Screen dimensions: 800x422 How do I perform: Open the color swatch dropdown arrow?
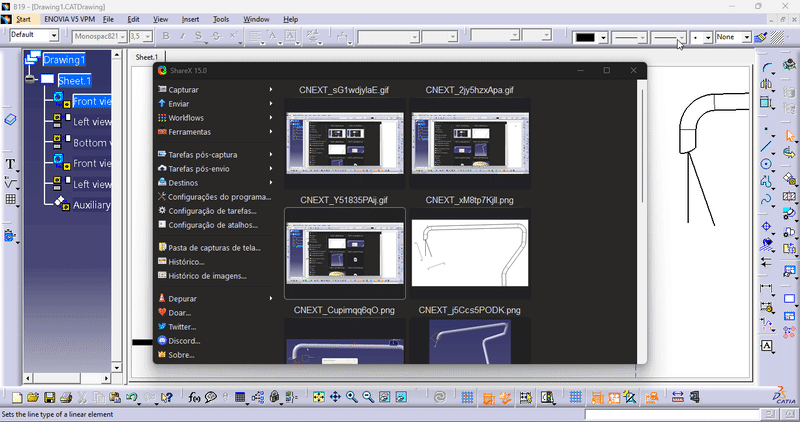pyautogui.click(x=603, y=38)
